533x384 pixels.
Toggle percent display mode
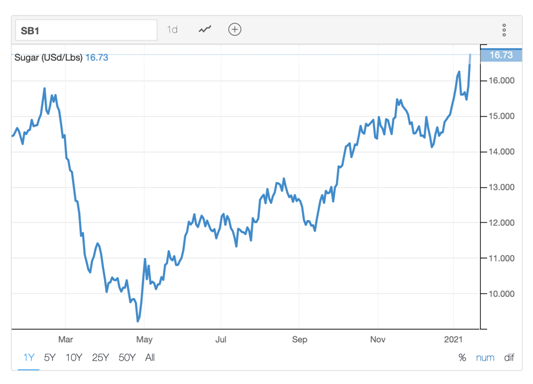(x=462, y=357)
